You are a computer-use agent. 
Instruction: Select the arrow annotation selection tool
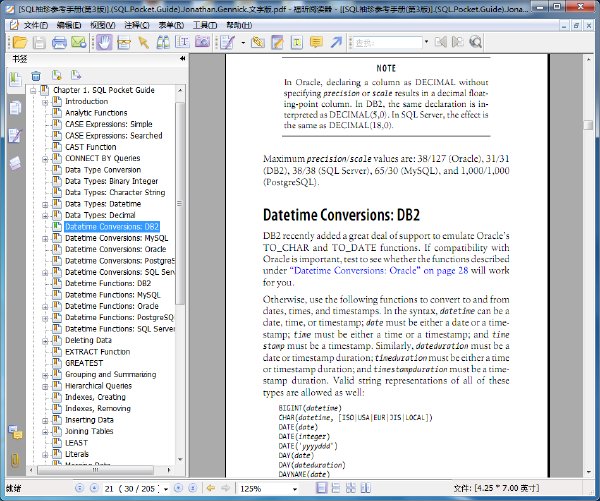pyautogui.click(x=143, y=42)
